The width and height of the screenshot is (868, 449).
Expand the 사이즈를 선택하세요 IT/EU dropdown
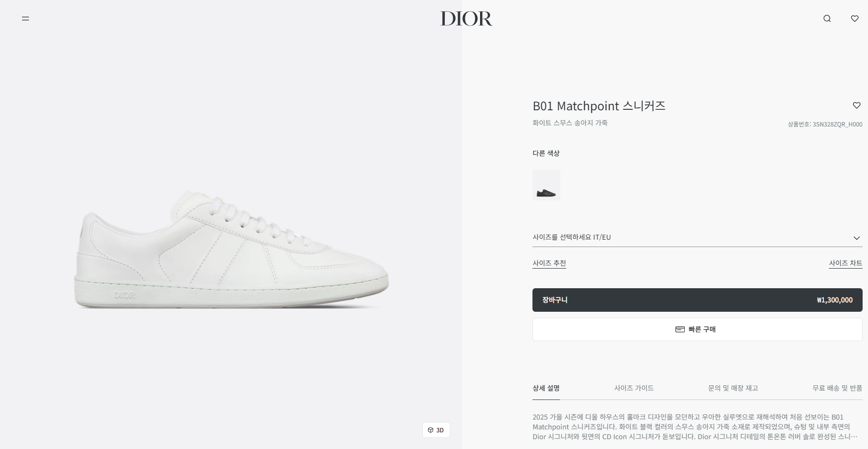697,237
